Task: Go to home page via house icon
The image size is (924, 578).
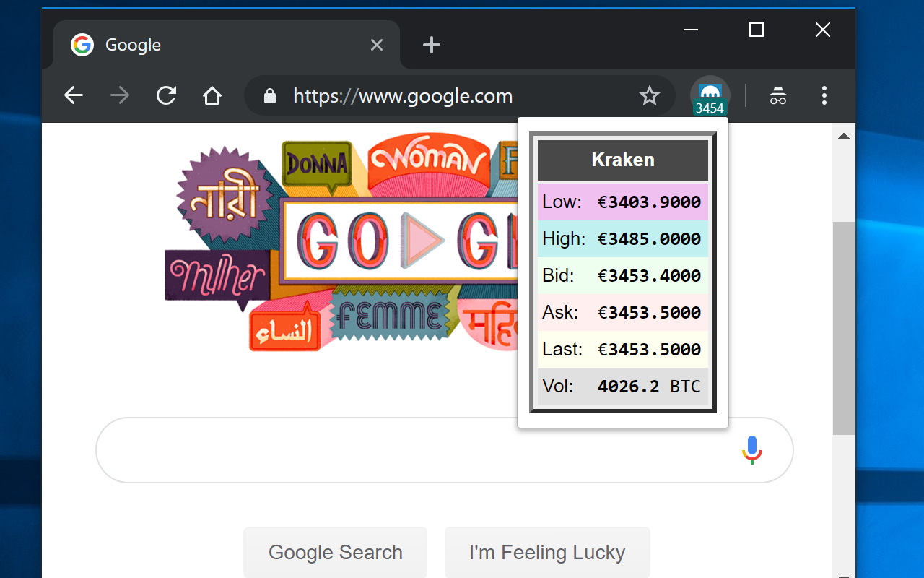Action: (x=212, y=95)
